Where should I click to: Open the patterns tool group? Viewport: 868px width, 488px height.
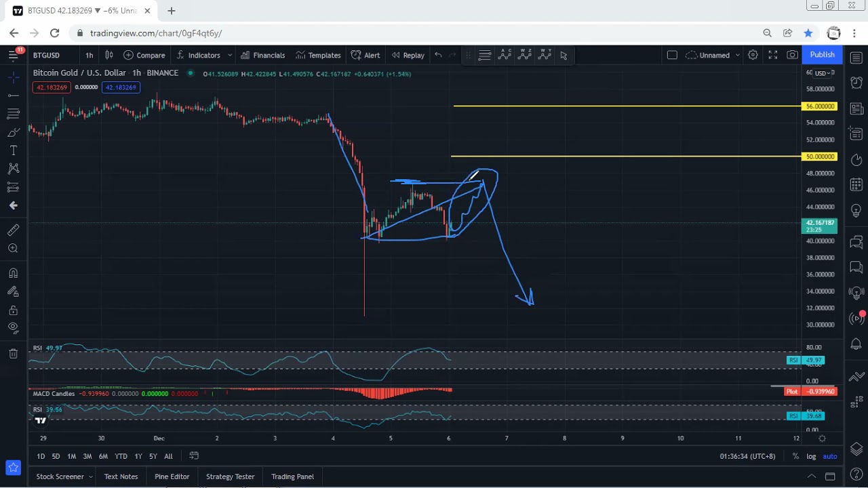click(13, 169)
